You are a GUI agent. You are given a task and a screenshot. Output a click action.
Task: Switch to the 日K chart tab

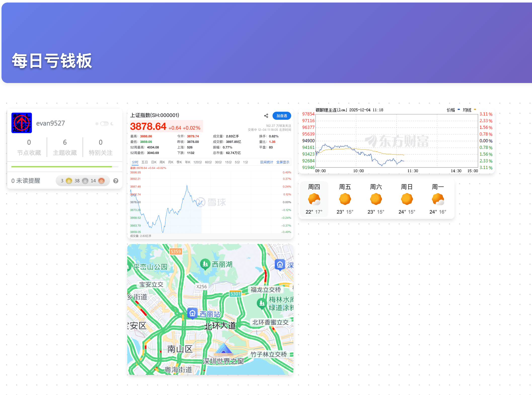pyautogui.click(x=154, y=162)
